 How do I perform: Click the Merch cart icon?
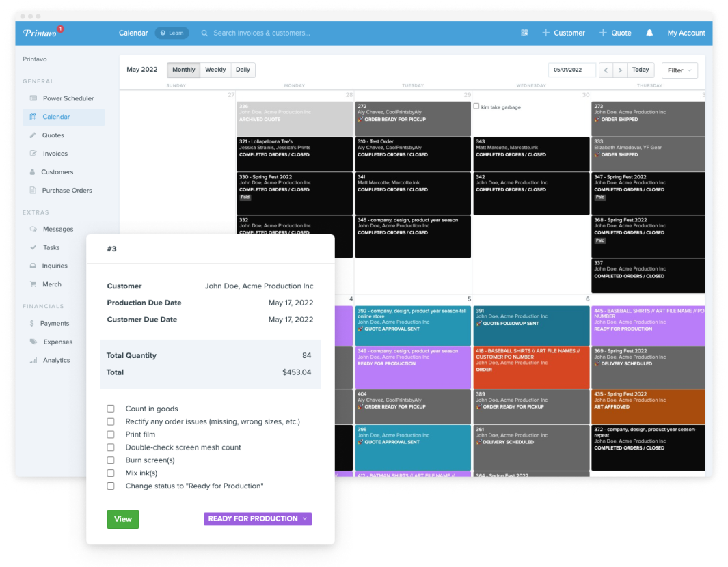pos(33,284)
